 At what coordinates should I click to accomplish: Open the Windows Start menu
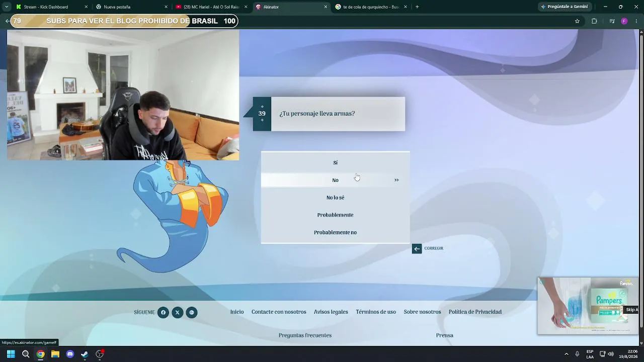click(x=11, y=354)
